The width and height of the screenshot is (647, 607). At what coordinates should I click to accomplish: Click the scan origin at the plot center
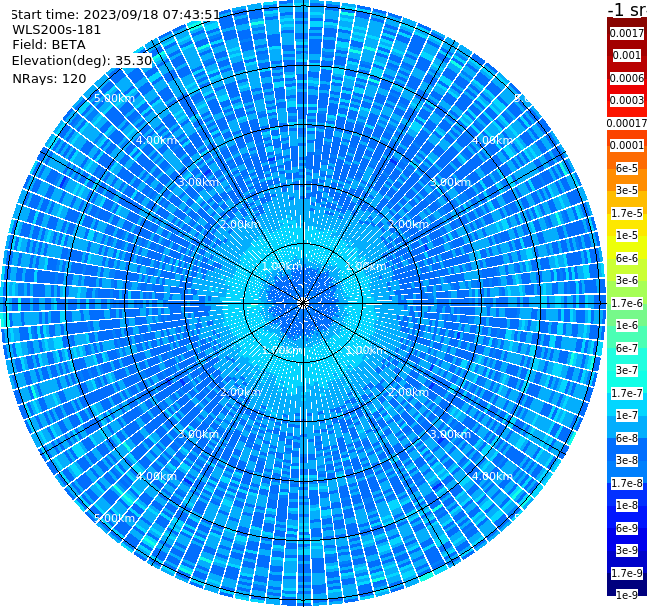[x=303, y=303]
